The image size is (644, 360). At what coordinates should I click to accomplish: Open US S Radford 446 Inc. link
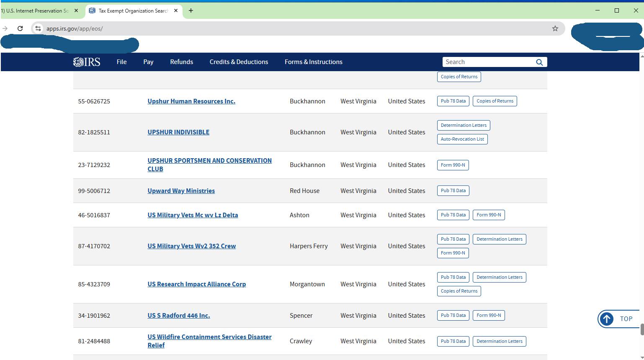pos(179,316)
